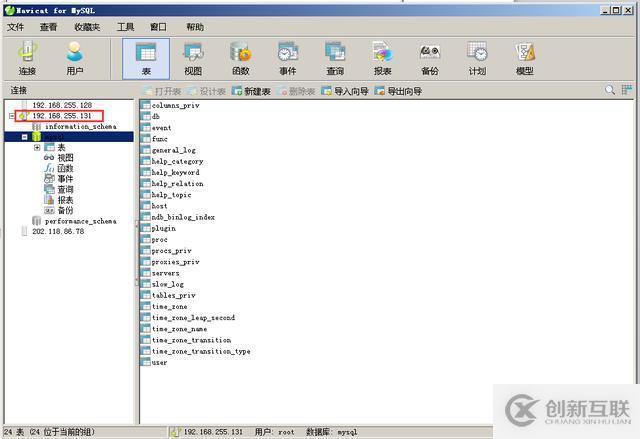The width and height of the screenshot is (640, 439).
Task: Select the proc table name
Action: tap(160, 239)
